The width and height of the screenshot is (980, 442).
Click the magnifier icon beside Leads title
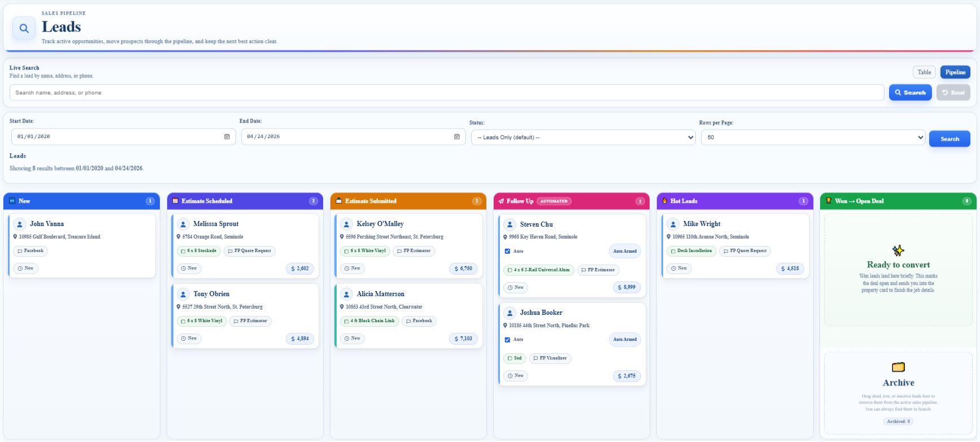24,28
